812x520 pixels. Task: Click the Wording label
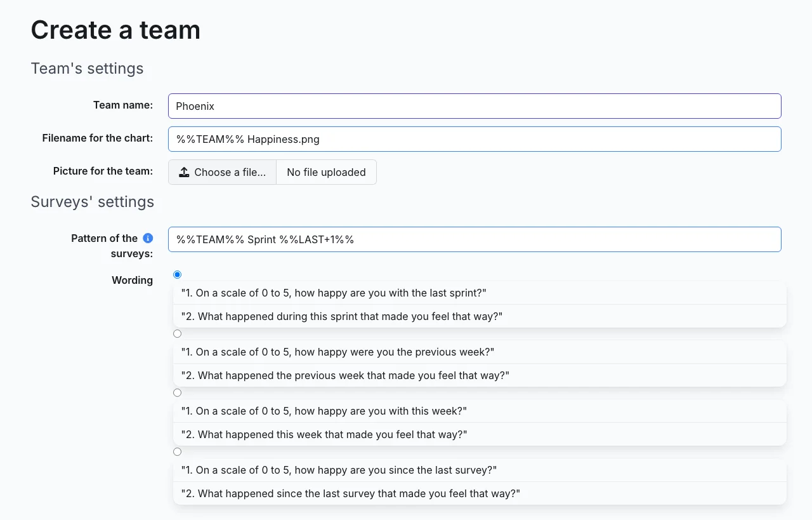tap(132, 280)
